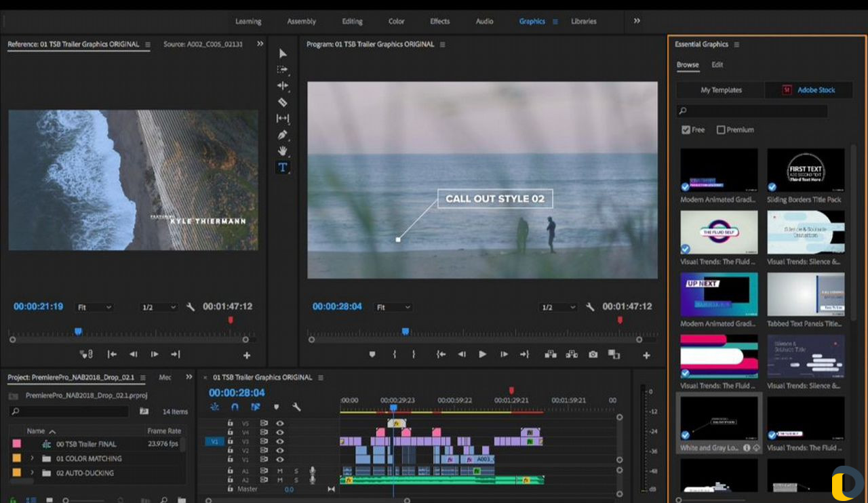Open the Edit tab in Essential Graphics
Viewport: 868px width, 503px height.
[717, 65]
